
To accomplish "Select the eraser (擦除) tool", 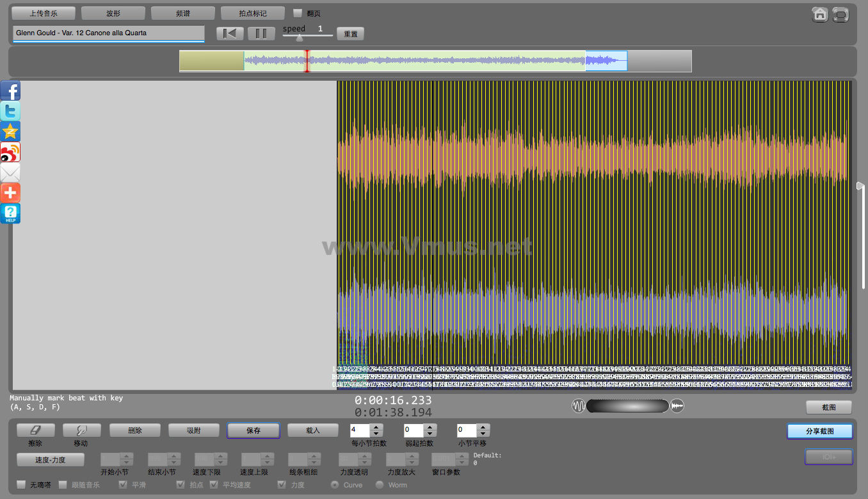I will pyautogui.click(x=35, y=430).
